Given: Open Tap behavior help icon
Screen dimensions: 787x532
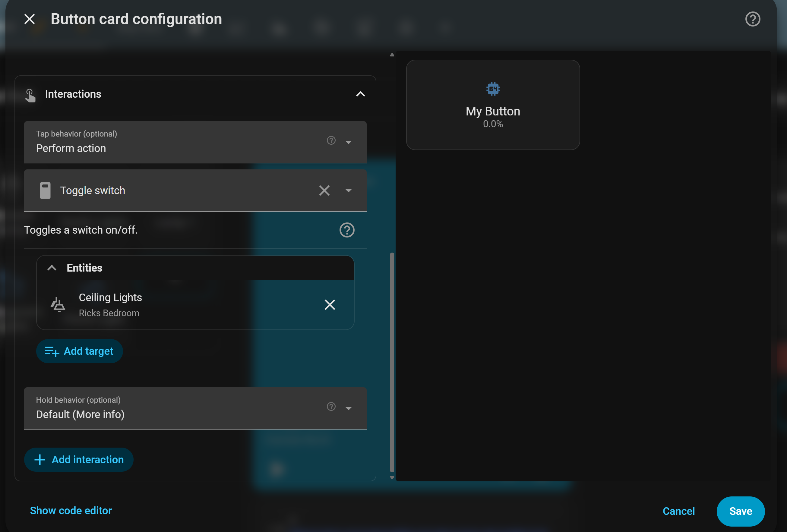Looking at the screenshot, I should point(331,140).
